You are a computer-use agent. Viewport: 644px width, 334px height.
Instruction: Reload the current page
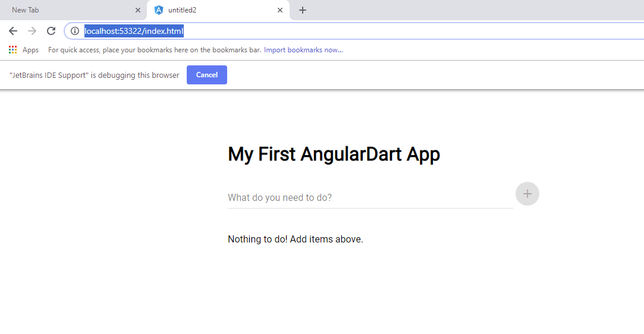point(51,31)
